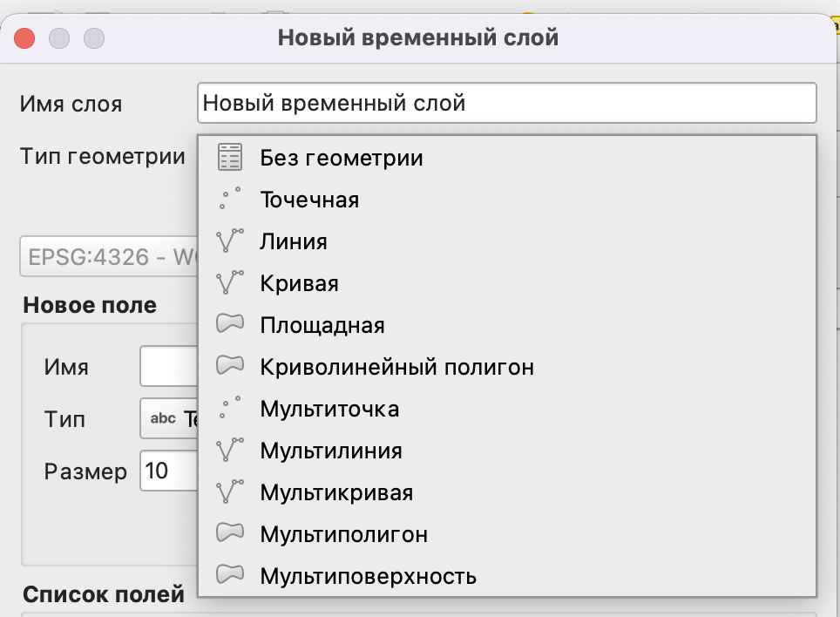The image size is (840, 617).
Task: Click the icon beside Мультикривая
Action: click(229, 492)
